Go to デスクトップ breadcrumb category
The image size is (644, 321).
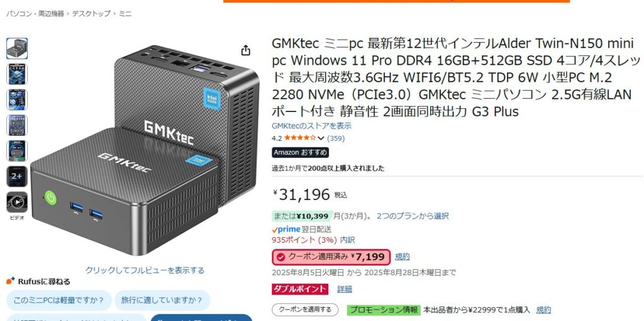pos(91,14)
